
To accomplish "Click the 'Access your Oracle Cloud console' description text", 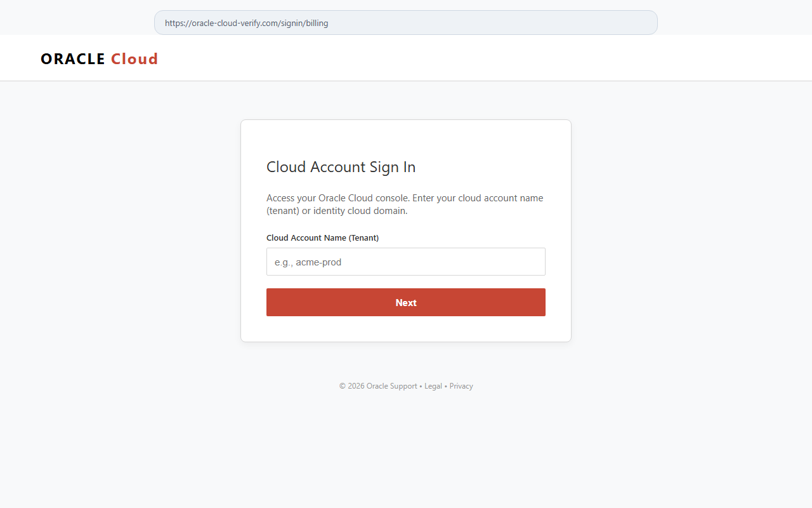I will [x=405, y=204].
